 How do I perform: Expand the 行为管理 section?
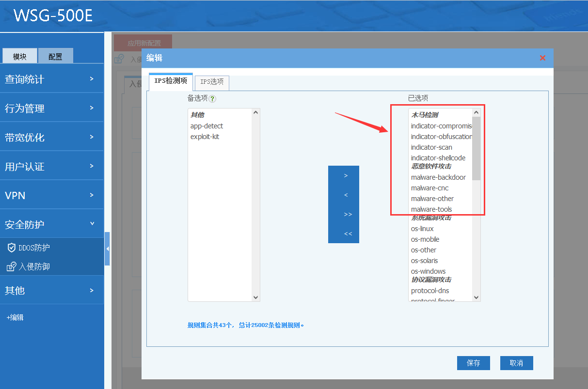(51, 108)
